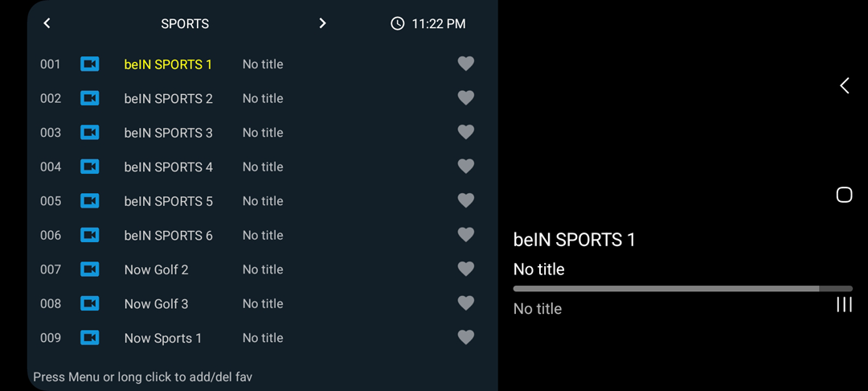Tap the video icon for Now Sports 1
The height and width of the screenshot is (391, 868).
tap(90, 338)
